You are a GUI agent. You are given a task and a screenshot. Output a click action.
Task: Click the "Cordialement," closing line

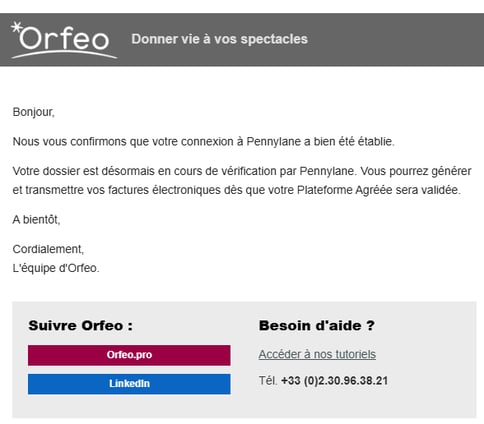coord(48,249)
